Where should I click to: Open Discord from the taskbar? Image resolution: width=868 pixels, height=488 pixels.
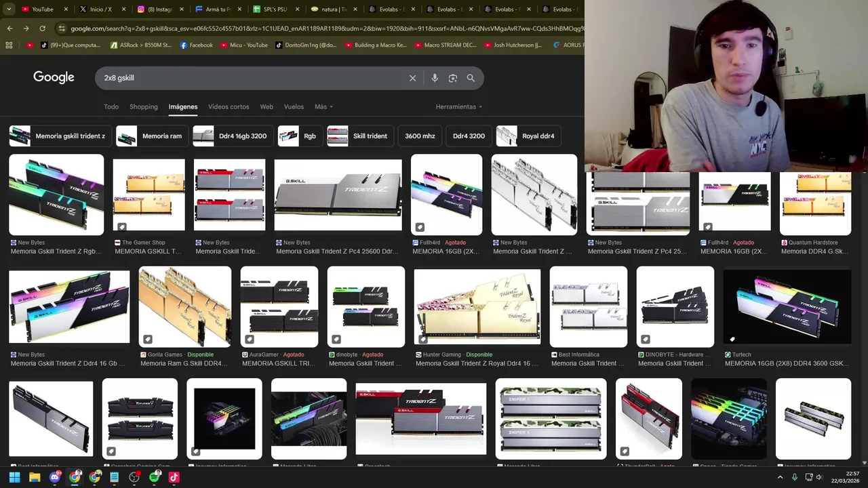point(55,477)
